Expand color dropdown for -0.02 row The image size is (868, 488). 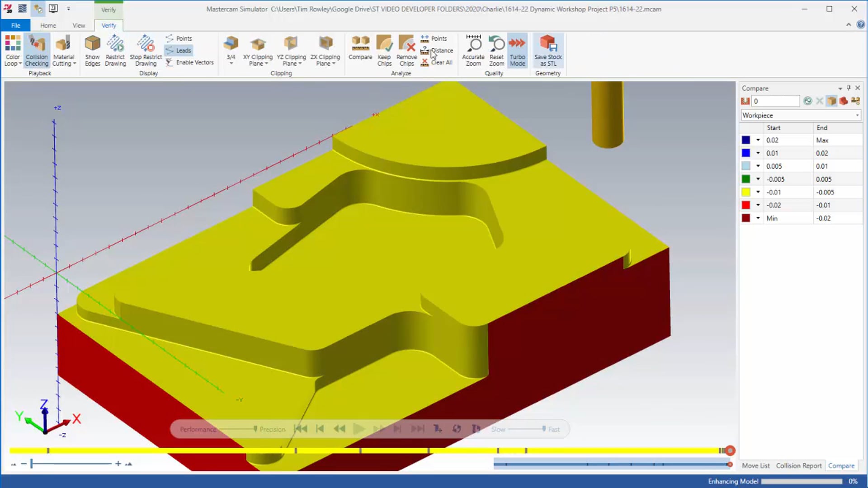pyautogui.click(x=758, y=205)
